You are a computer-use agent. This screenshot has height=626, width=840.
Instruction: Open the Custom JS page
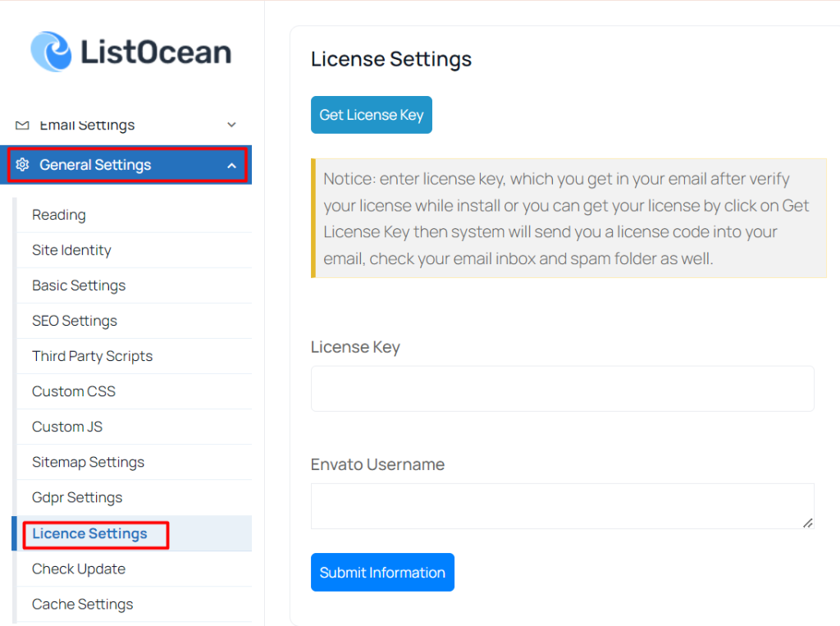coord(134,427)
